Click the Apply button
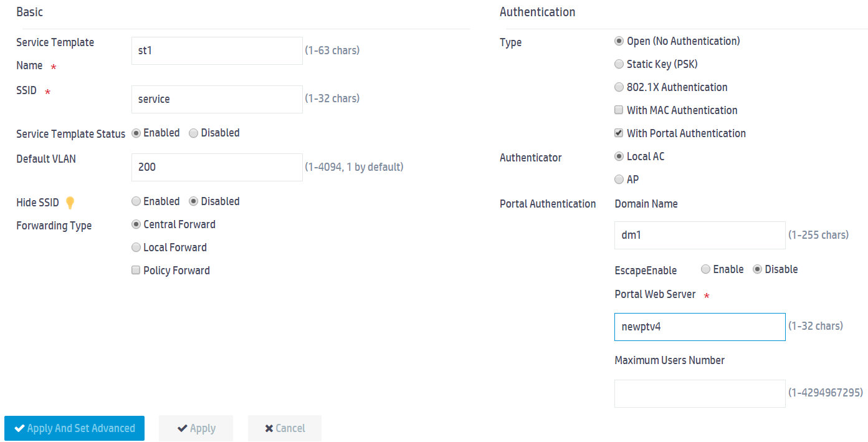The width and height of the screenshot is (868, 442). [x=196, y=428]
